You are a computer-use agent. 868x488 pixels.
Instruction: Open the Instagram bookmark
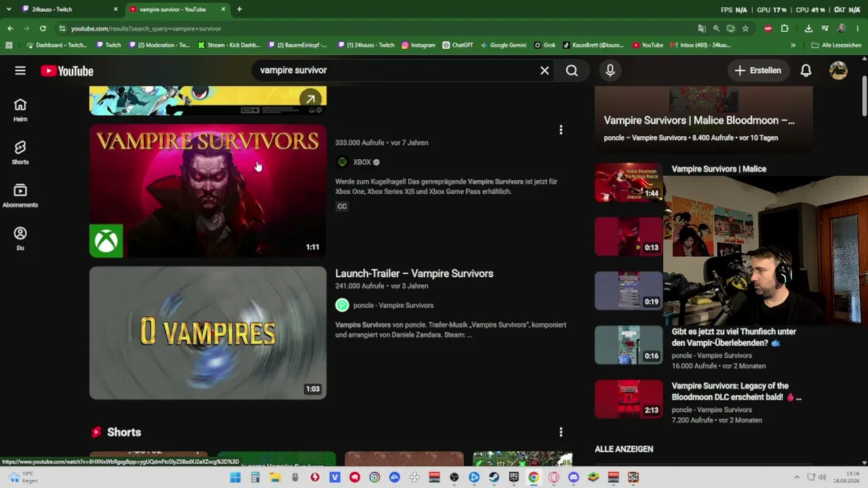(x=418, y=45)
